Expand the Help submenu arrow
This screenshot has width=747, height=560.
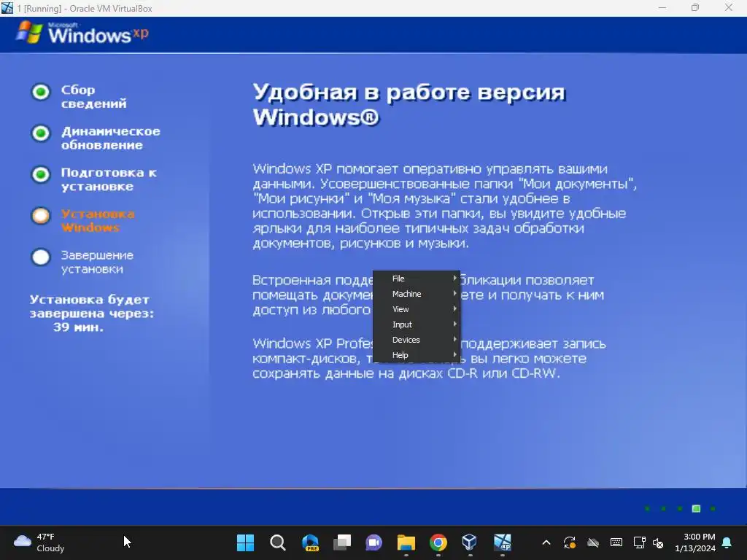454,354
